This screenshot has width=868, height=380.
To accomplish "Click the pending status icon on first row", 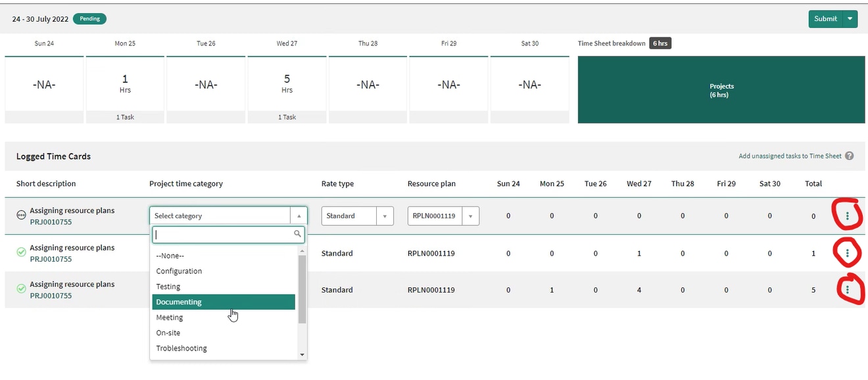I will [x=21, y=214].
